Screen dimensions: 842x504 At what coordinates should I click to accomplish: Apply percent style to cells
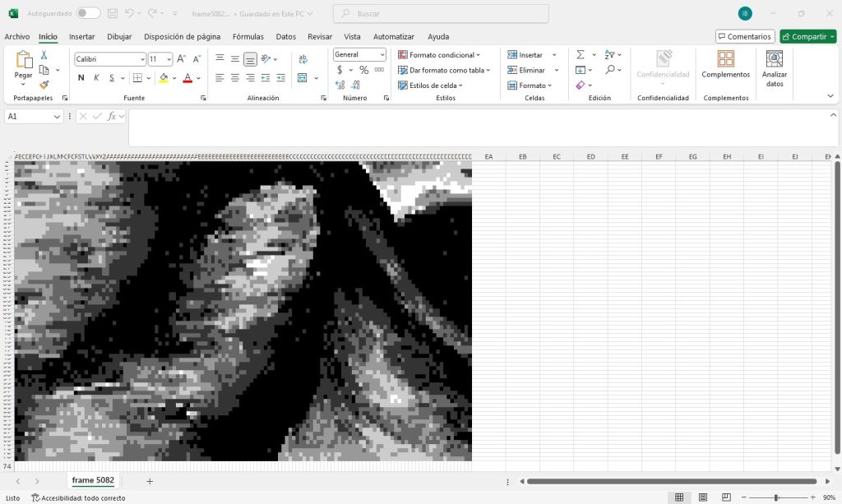363,70
